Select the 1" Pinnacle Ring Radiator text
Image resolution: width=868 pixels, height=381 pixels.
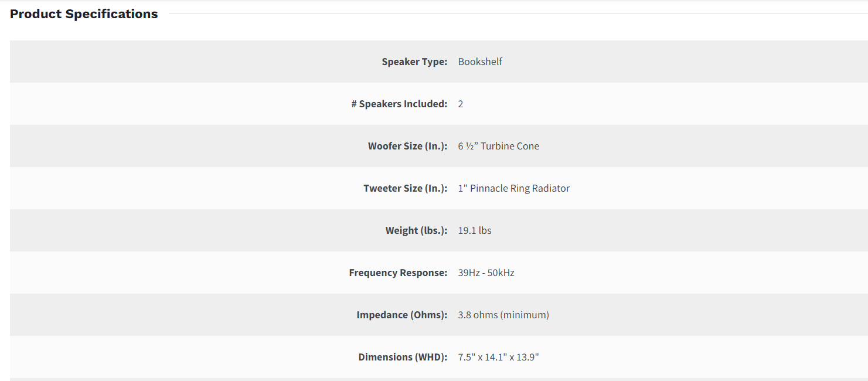point(513,188)
